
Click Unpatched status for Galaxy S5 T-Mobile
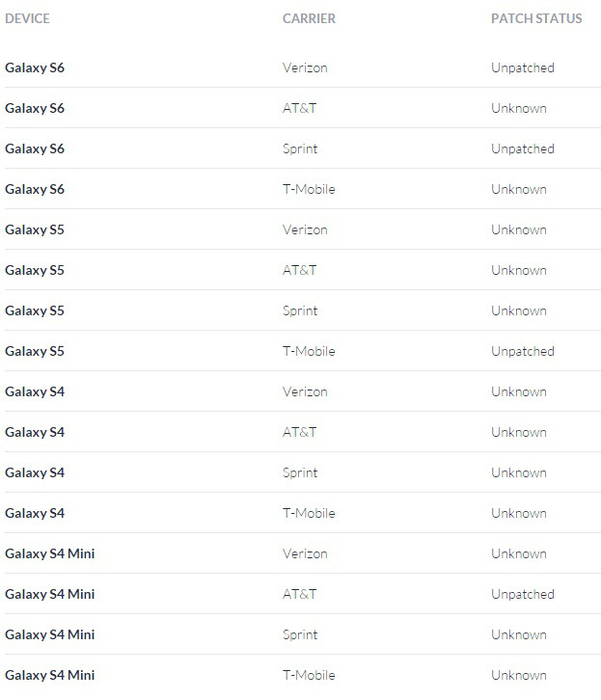(522, 352)
